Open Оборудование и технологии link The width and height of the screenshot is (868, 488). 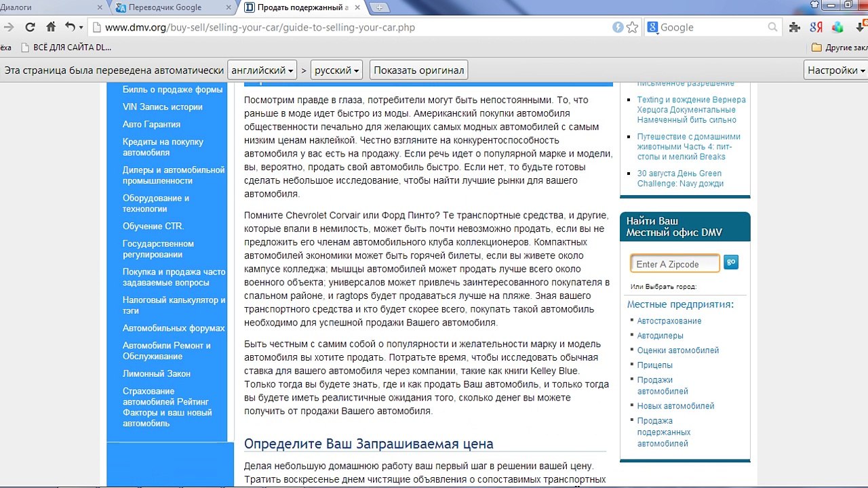[156, 203]
